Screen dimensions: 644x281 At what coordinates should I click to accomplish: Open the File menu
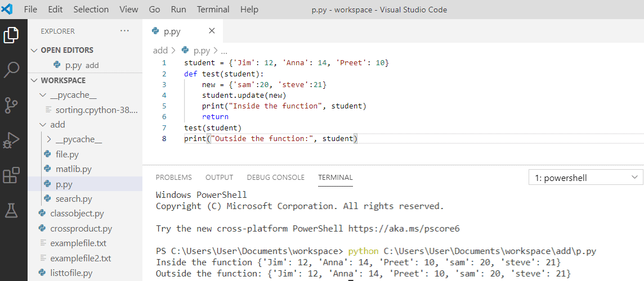point(30,9)
